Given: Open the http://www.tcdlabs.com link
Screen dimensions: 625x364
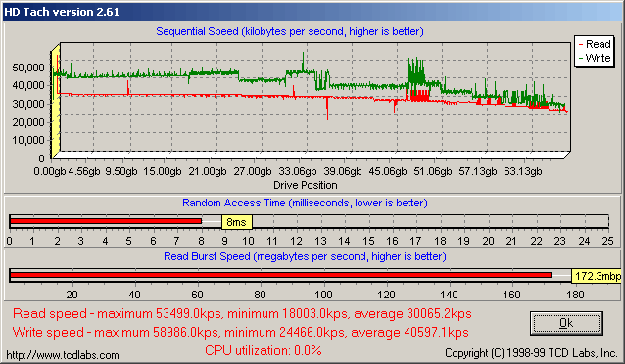Looking at the screenshot, I should (62, 355).
